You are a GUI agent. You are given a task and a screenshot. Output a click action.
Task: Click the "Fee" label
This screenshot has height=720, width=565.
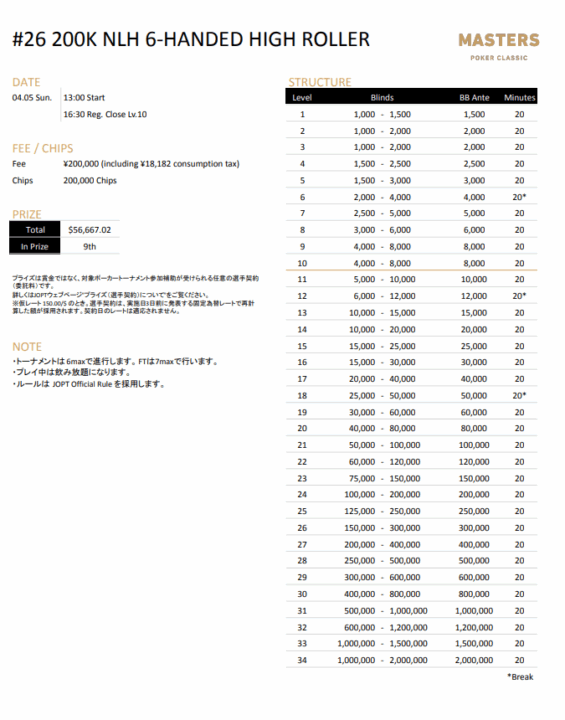click(x=19, y=164)
